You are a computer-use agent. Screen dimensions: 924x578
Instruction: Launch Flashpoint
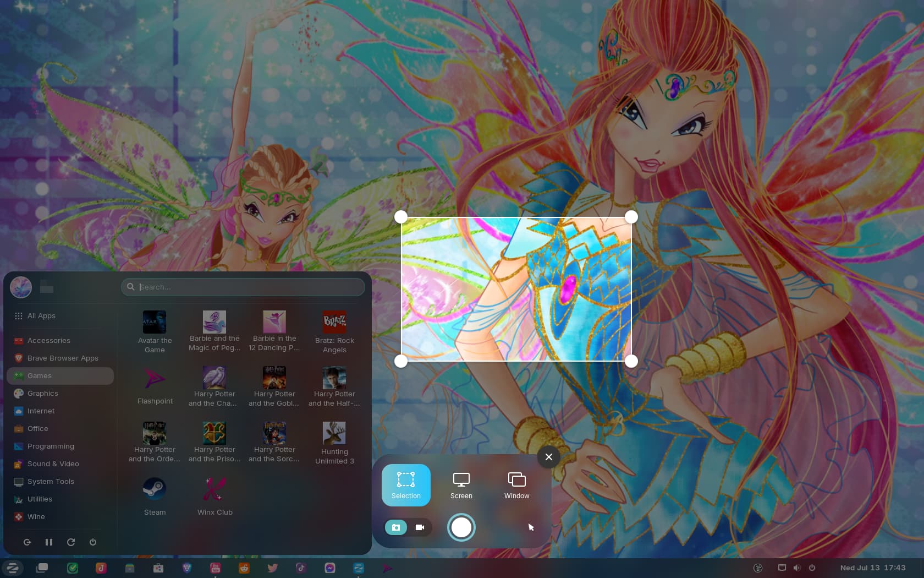[x=155, y=387]
